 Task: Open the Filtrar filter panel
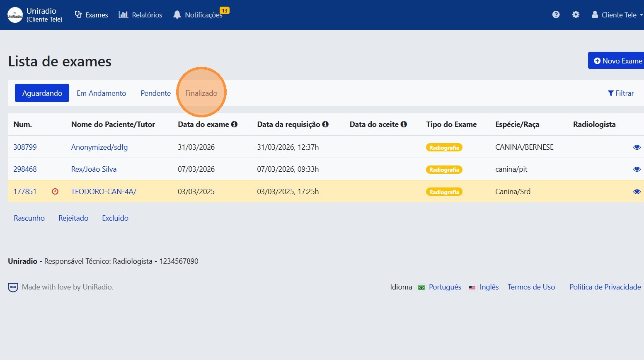tap(620, 93)
